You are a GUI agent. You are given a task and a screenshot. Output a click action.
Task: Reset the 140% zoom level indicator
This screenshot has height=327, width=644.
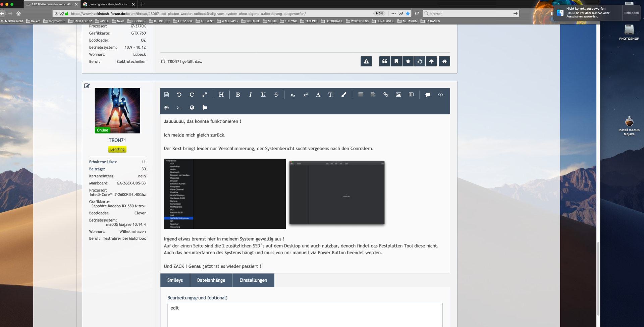click(379, 13)
